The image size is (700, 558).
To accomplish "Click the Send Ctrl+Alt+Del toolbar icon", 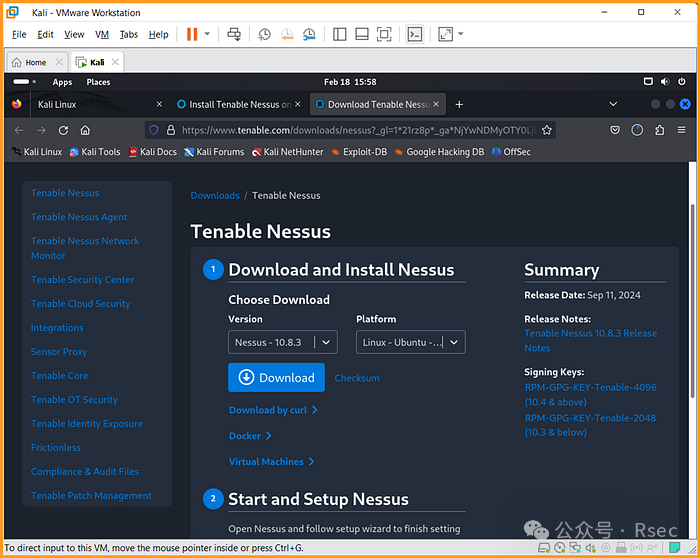I will tap(234, 34).
